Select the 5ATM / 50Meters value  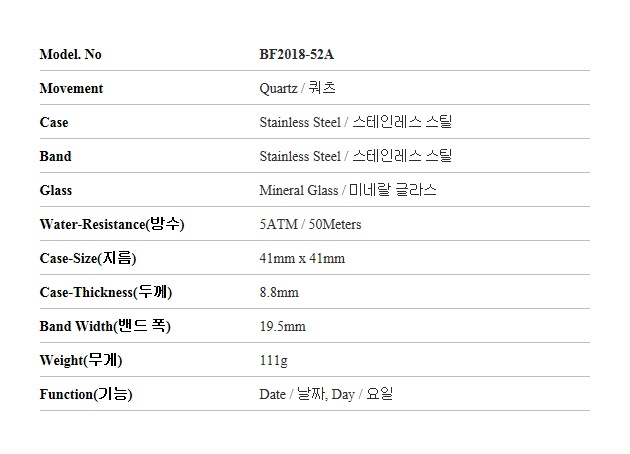[x=310, y=224]
